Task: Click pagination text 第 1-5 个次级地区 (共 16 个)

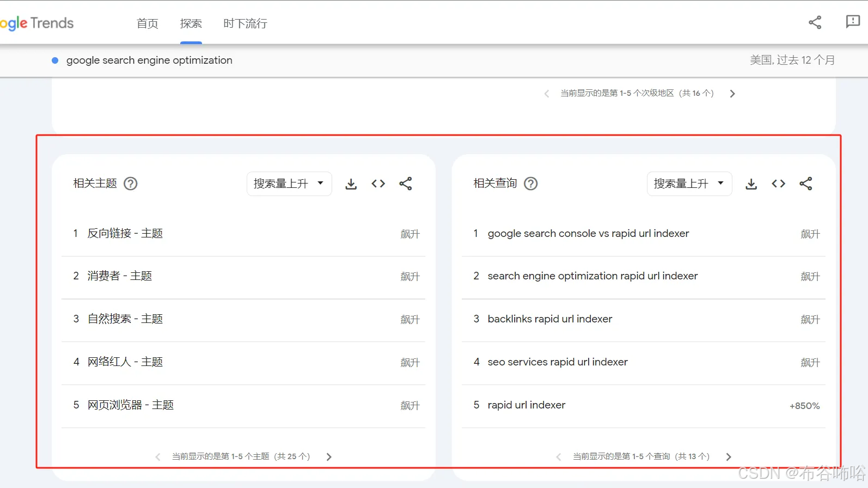Action: coord(637,93)
